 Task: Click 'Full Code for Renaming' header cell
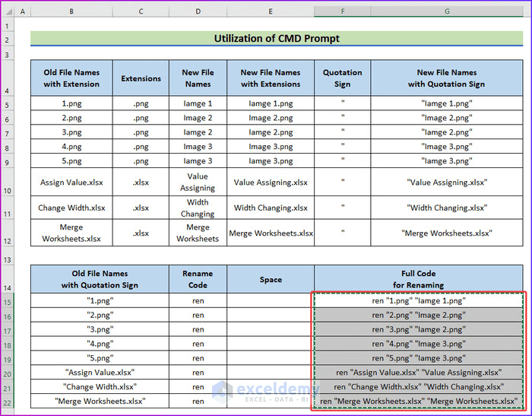tap(418, 279)
